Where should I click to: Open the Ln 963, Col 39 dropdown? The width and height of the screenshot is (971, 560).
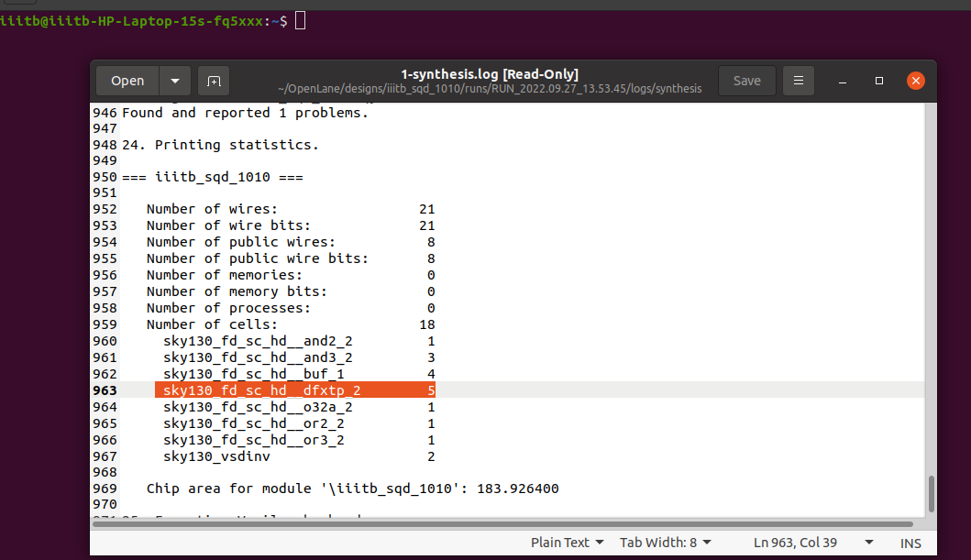(813, 543)
